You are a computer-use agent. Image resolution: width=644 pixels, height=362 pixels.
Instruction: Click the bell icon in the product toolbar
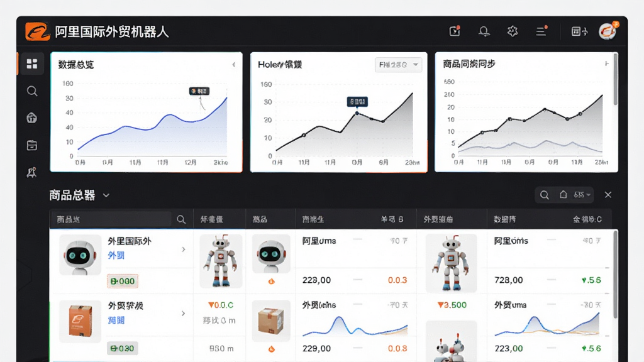click(x=563, y=195)
